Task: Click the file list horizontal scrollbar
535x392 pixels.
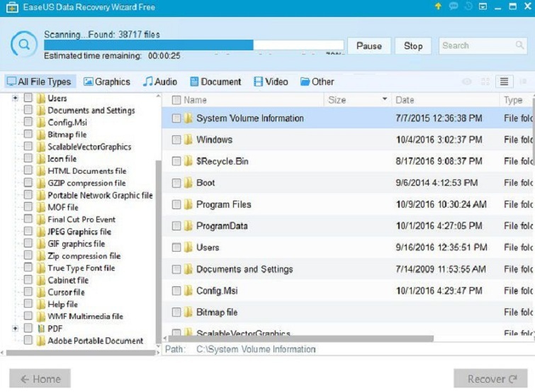Action: point(301,338)
